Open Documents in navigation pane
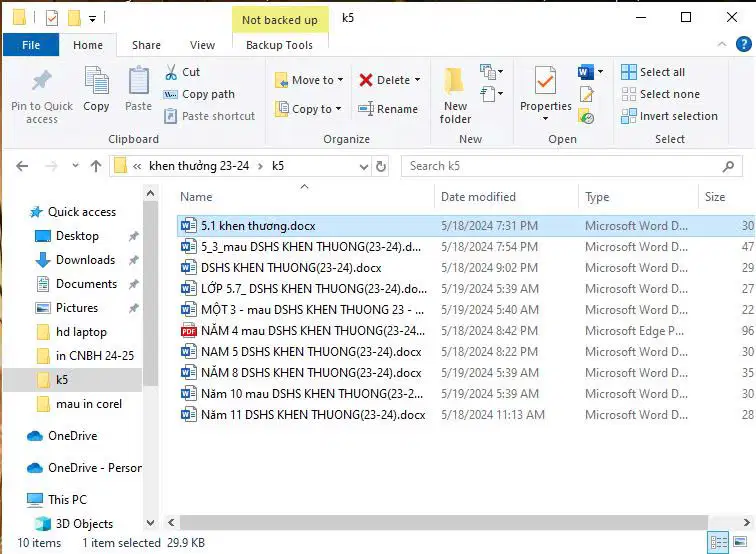The image size is (756, 554). coord(77,284)
